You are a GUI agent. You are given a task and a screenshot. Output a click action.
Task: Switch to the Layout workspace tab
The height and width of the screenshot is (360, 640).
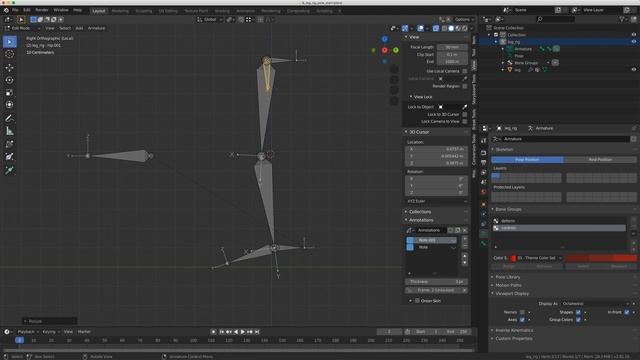[98, 11]
